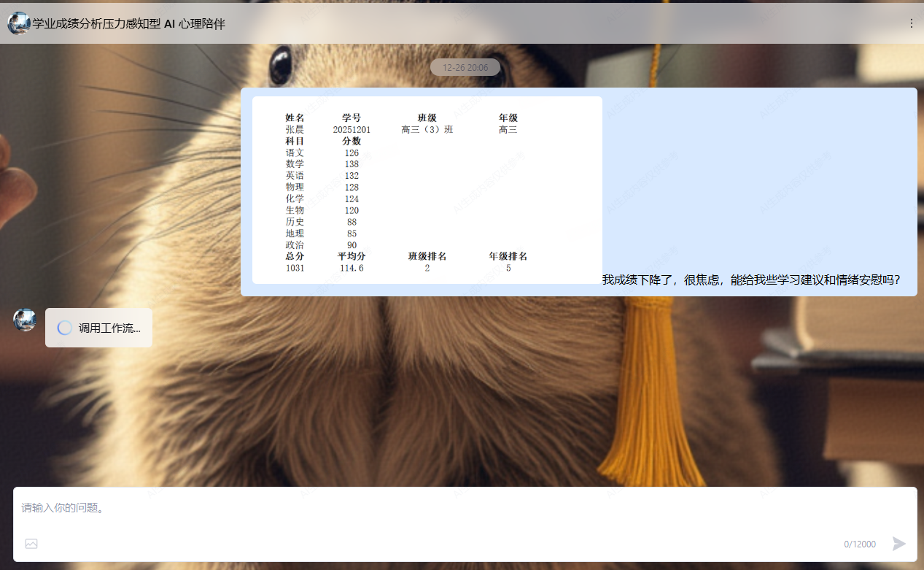
Task: Focus the 请输入你的问题 input field
Action: click(465, 508)
